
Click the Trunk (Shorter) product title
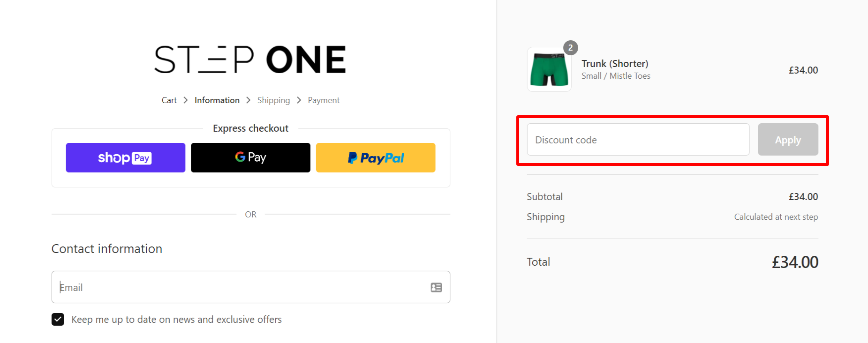[x=615, y=63]
